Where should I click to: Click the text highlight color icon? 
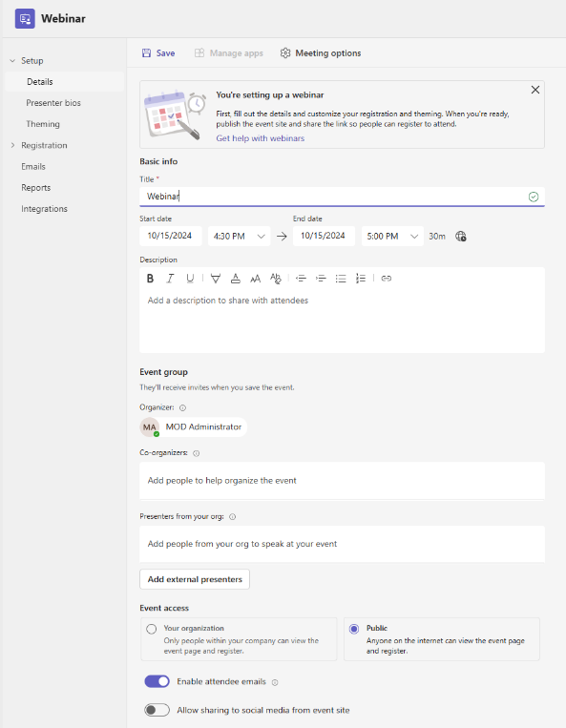click(216, 279)
